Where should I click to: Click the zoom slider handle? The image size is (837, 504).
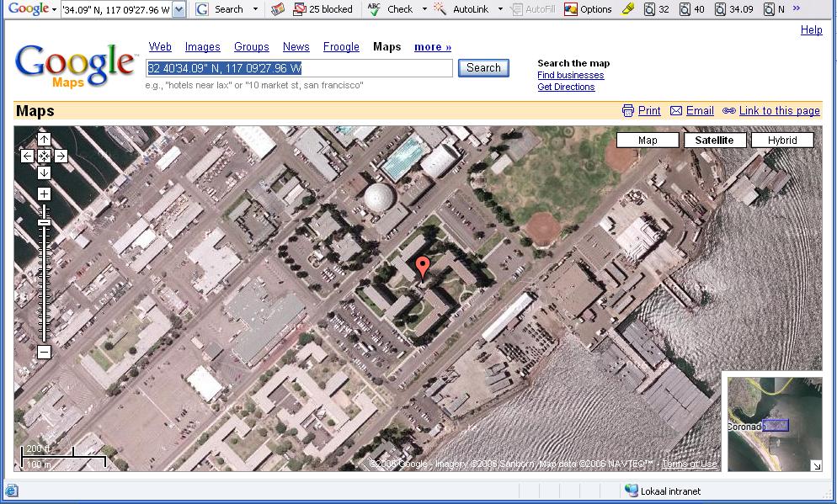tap(44, 222)
